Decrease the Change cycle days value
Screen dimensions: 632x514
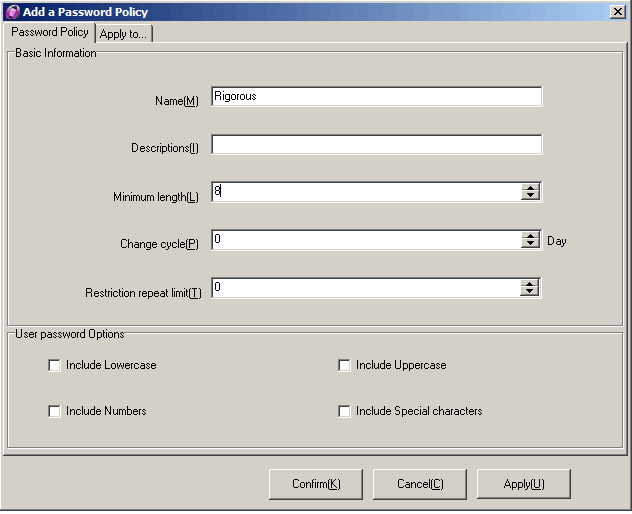click(530, 244)
